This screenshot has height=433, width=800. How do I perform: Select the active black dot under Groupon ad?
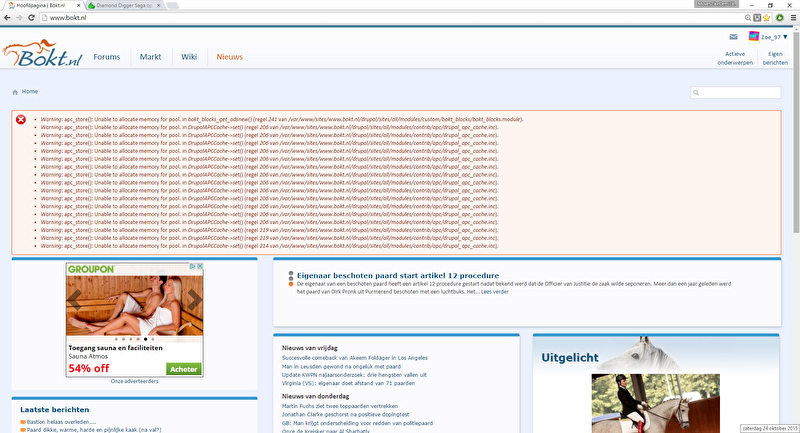pos(145,339)
